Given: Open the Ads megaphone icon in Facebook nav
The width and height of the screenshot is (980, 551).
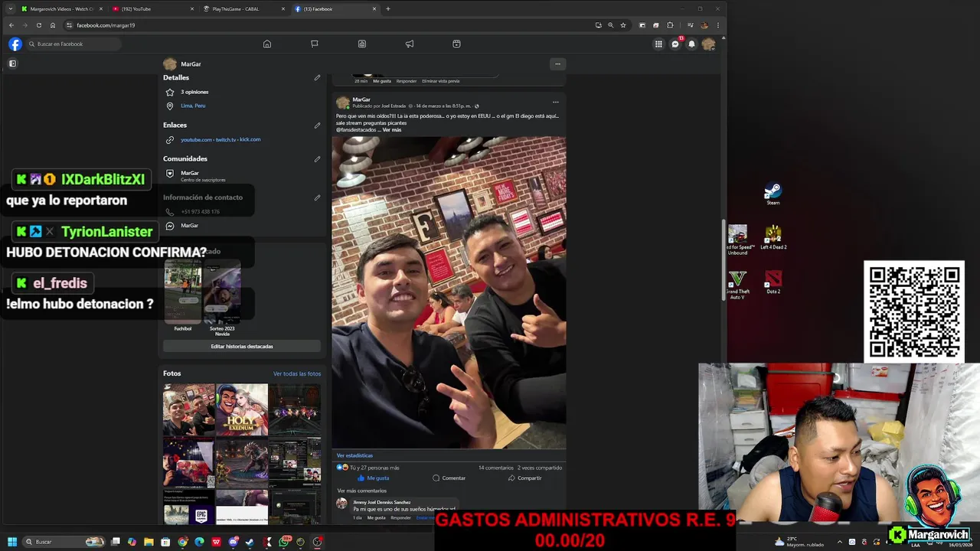Looking at the screenshot, I should click(x=410, y=44).
